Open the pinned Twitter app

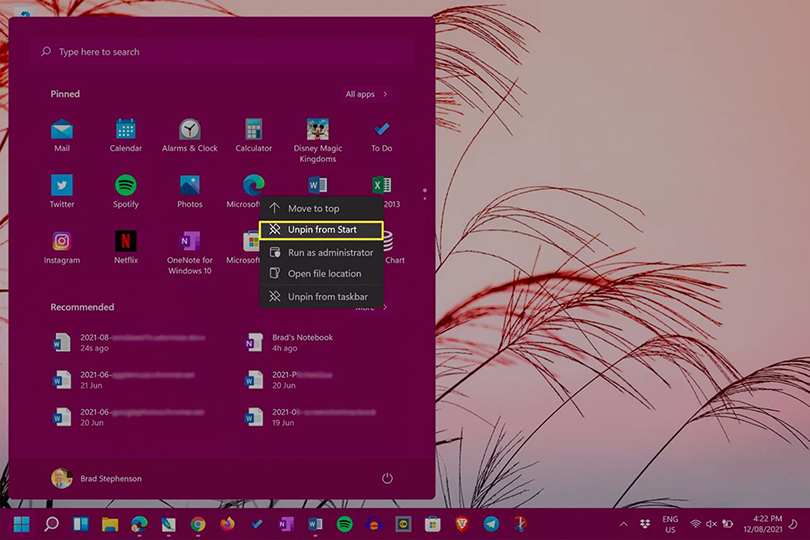click(61, 191)
